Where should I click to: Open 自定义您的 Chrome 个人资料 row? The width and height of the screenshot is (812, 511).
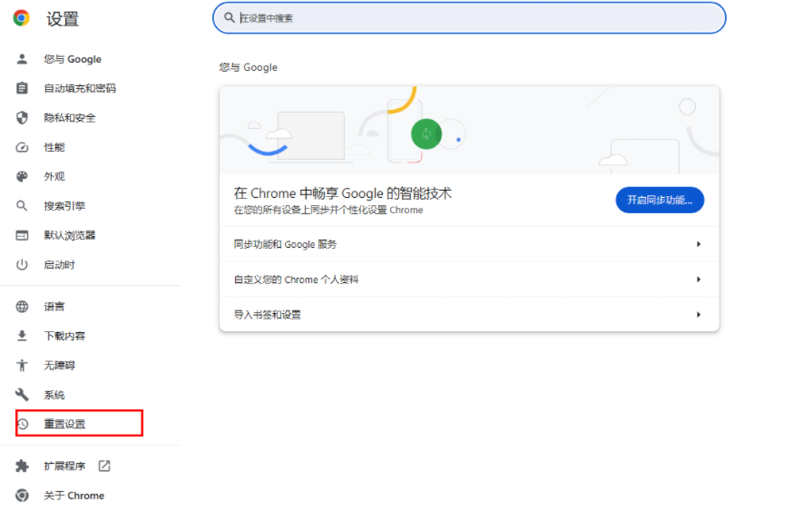[469, 280]
